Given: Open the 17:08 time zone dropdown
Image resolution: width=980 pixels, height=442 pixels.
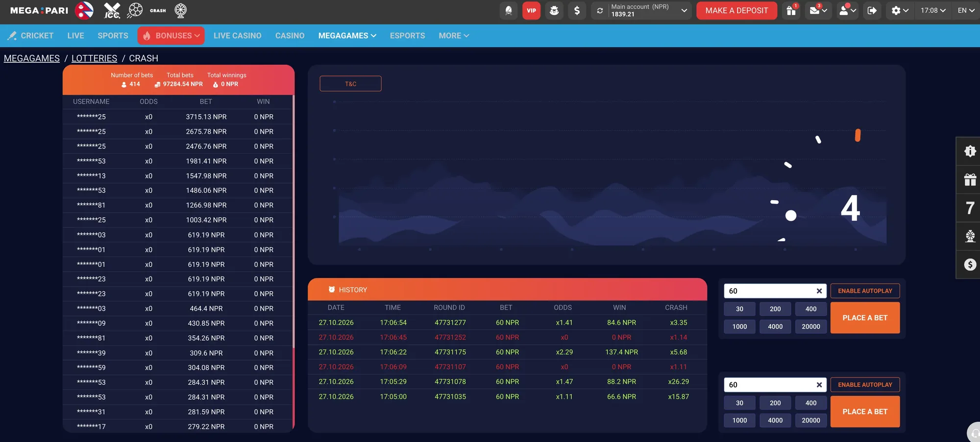Looking at the screenshot, I should click(x=933, y=10).
